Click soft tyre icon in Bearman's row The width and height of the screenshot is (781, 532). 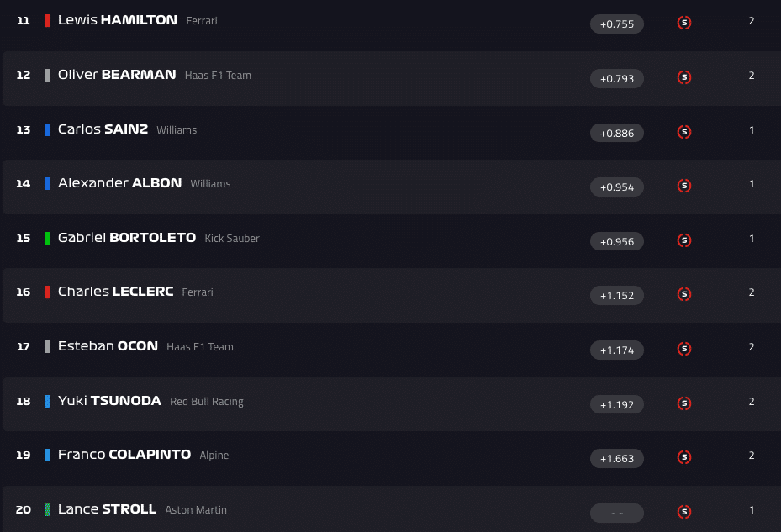point(684,77)
